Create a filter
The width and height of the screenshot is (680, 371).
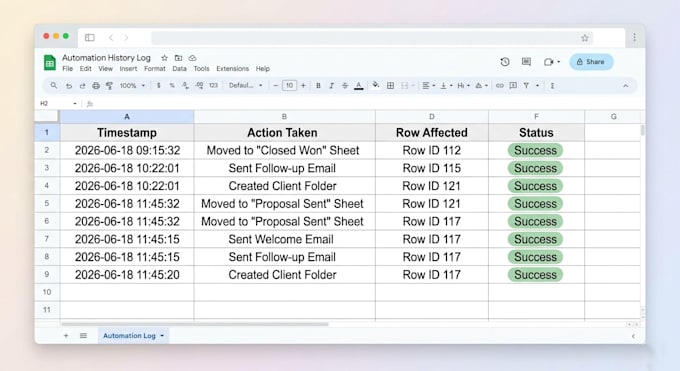[526, 86]
